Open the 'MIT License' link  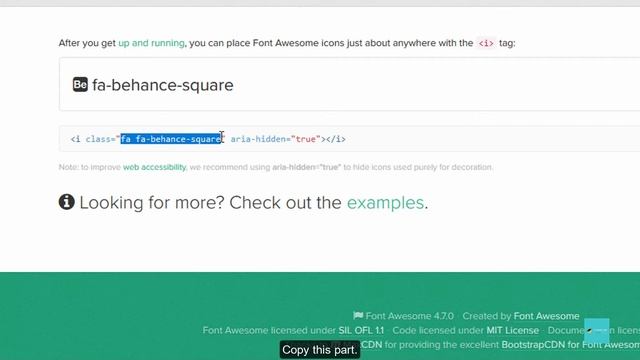[x=512, y=330]
